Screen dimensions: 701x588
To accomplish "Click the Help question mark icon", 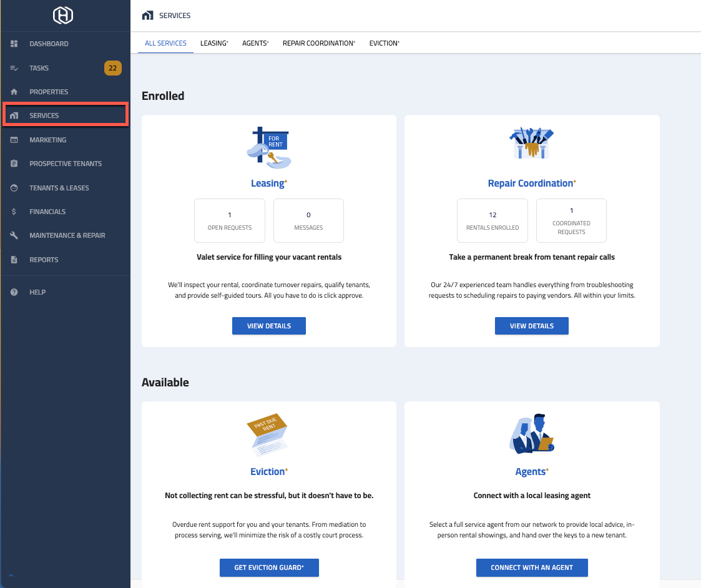I will pos(14,292).
